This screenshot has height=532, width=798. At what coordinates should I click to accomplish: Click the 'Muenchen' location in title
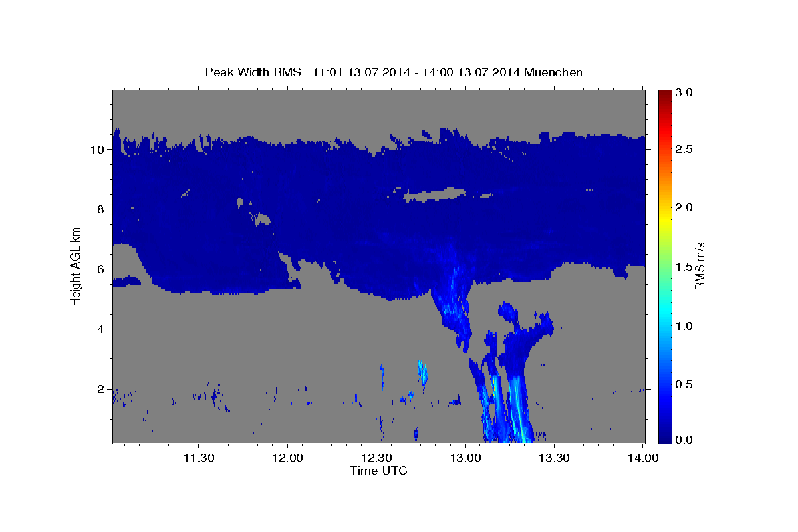[553, 72]
